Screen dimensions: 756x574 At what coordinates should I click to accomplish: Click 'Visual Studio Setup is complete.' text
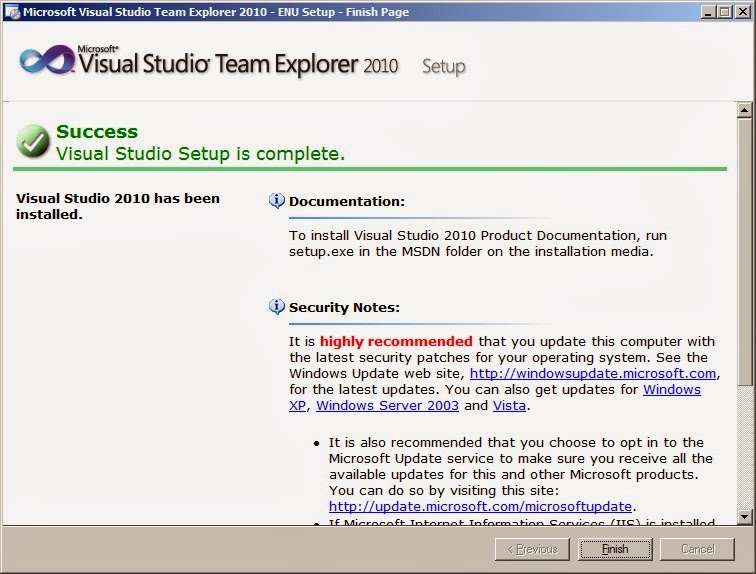pyautogui.click(x=201, y=154)
